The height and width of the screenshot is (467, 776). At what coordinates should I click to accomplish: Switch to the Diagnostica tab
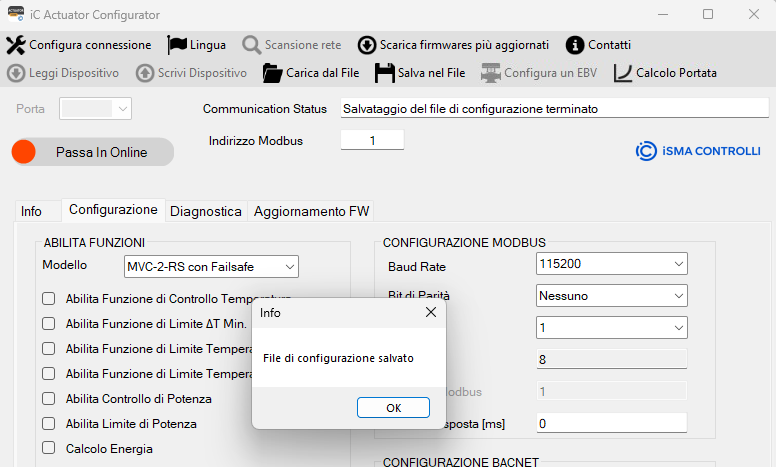(206, 211)
